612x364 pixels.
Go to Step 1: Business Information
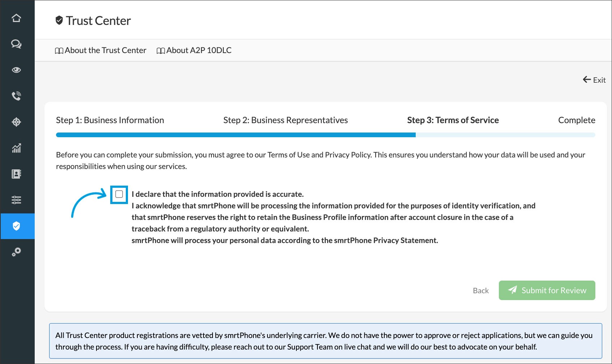(110, 120)
